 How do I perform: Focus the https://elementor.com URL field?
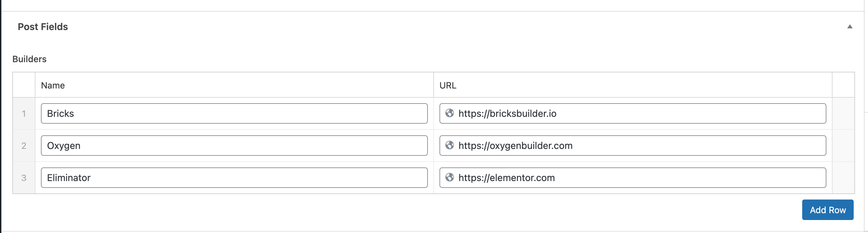[x=633, y=178]
